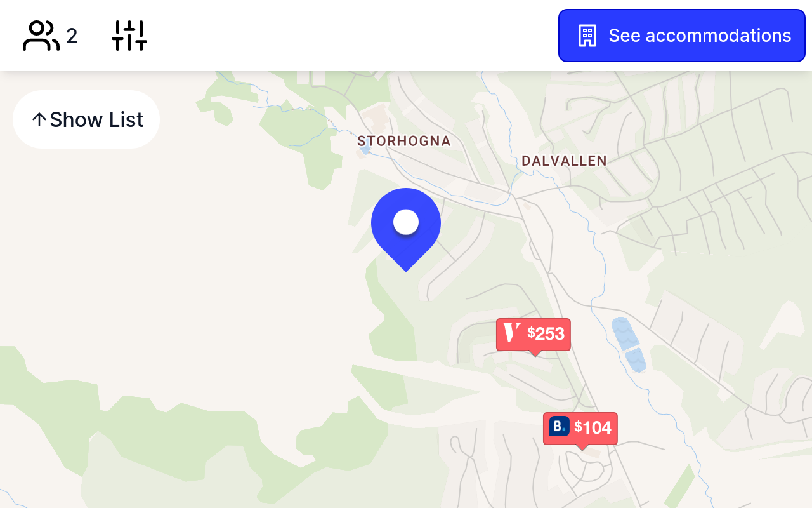812x508 pixels.
Task: Click the up arrow in Show List
Action: [39, 119]
